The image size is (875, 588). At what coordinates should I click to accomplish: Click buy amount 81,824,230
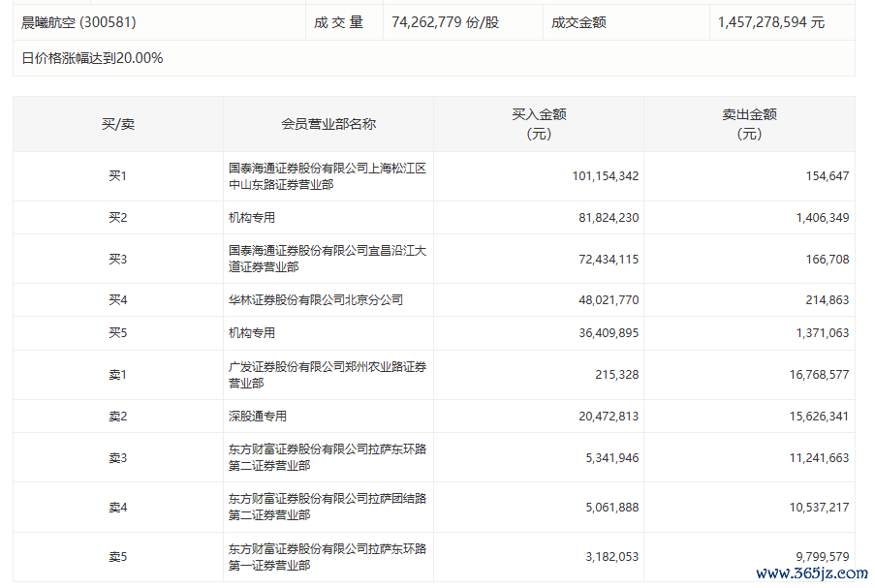[609, 218]
